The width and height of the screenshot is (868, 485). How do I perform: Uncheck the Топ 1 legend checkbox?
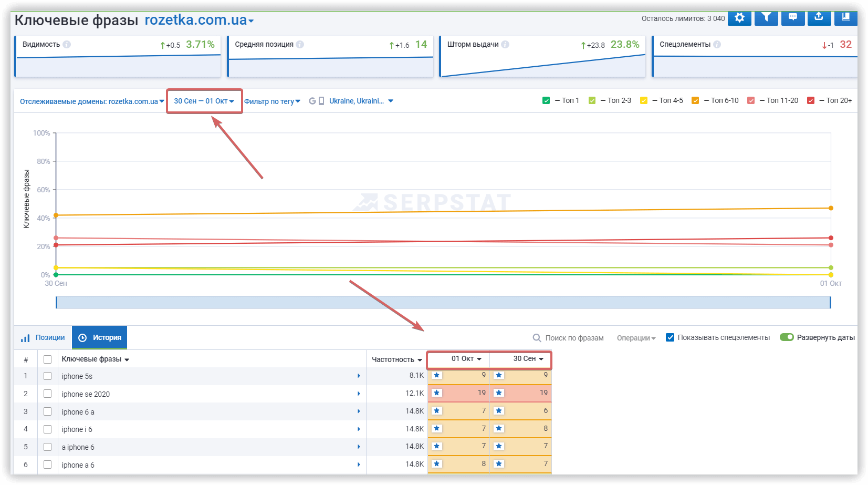[546, 100]
